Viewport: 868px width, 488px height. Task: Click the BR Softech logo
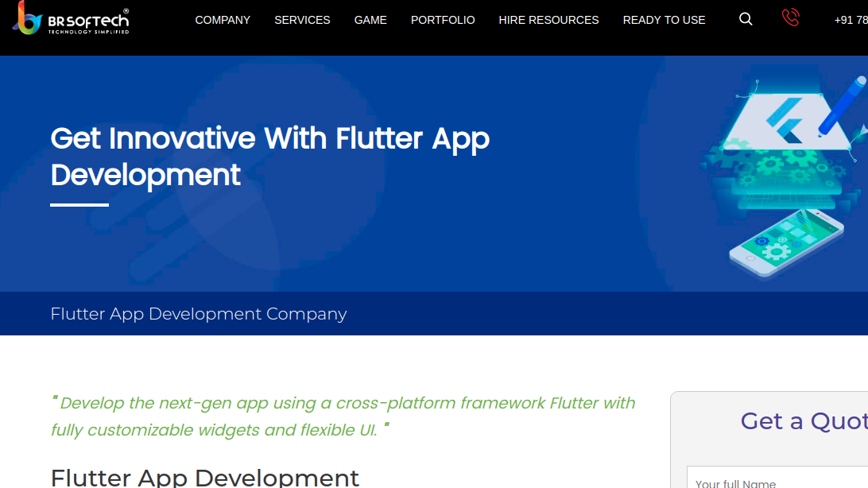coord(71,18)
